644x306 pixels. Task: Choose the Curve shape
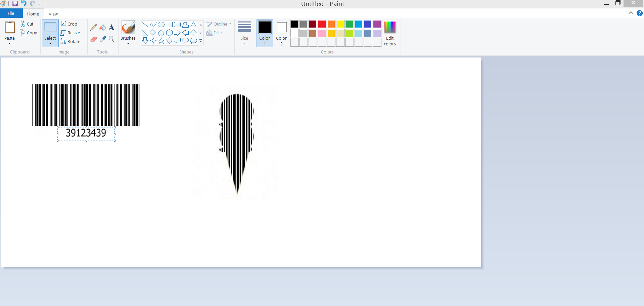coord(153,25)
